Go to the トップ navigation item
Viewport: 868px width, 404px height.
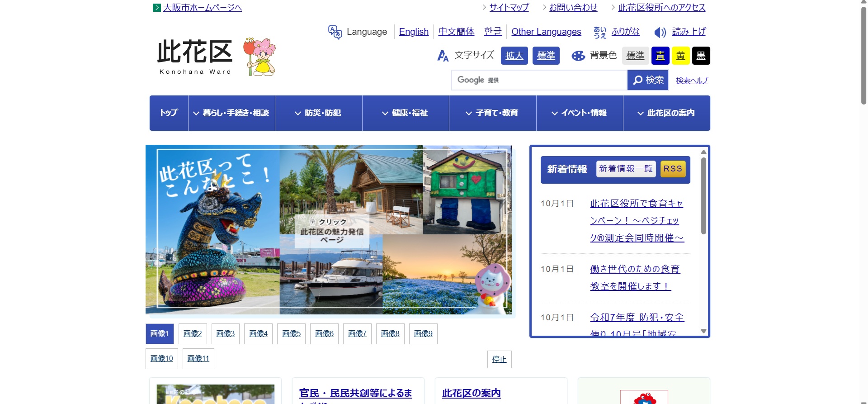169,113
